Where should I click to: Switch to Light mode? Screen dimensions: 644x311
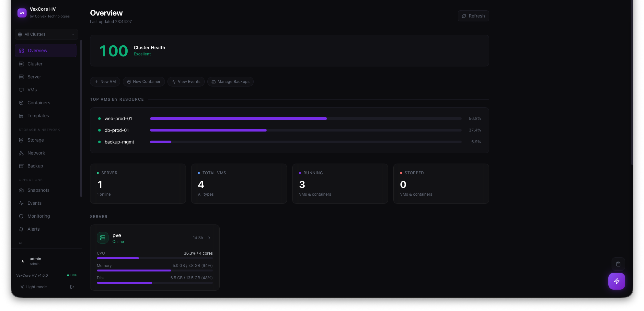34,287
